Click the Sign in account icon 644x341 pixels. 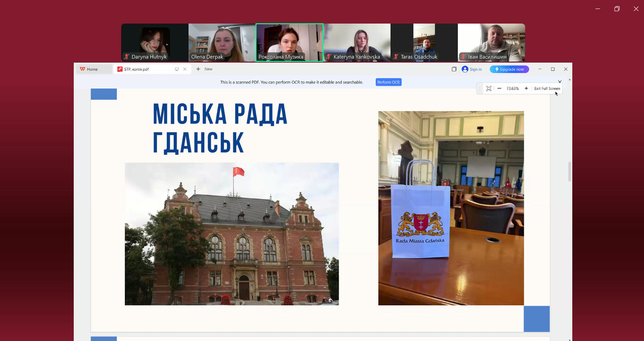(x=465, y=69)
